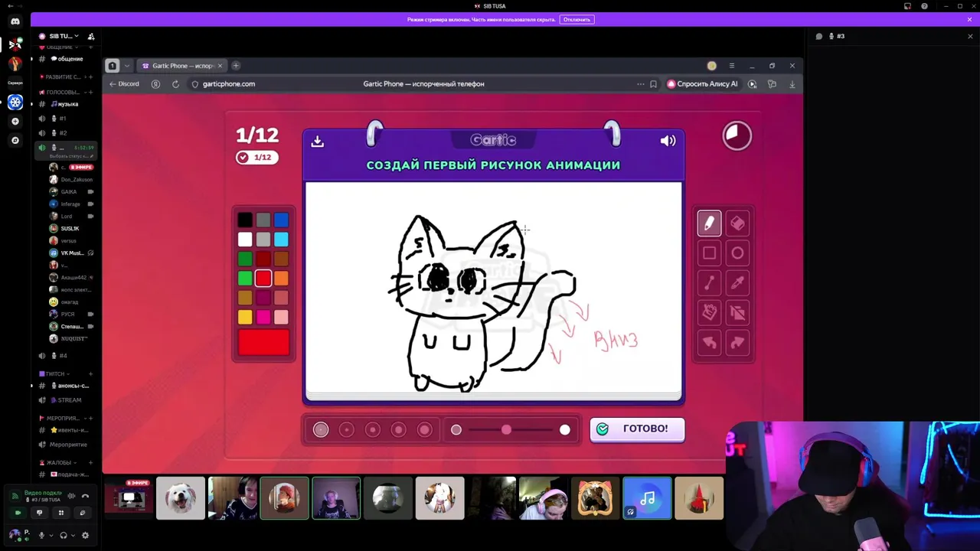Choose the fourth brush size
Screen dimensions: 980x551
pyautogui.click(x=399, y=430)
